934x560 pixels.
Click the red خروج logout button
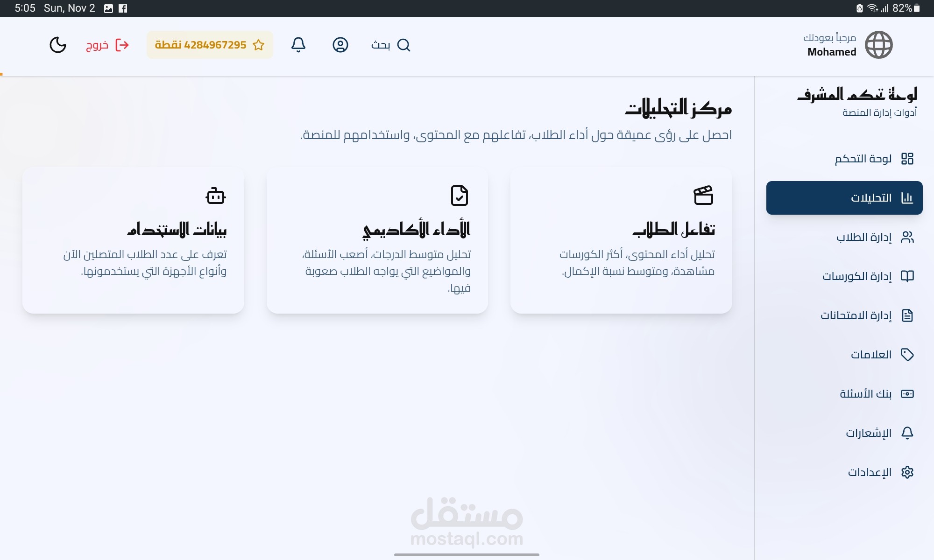[x=107, y=45]
